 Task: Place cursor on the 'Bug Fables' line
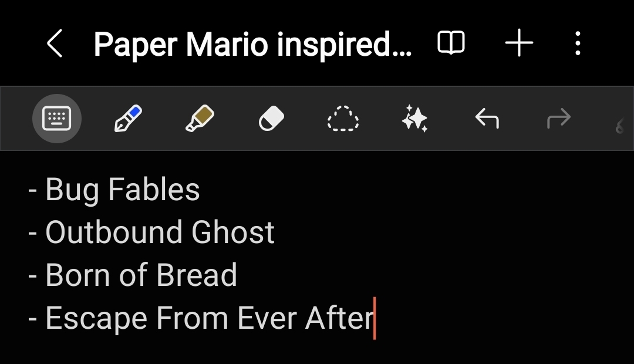[122, 190]
